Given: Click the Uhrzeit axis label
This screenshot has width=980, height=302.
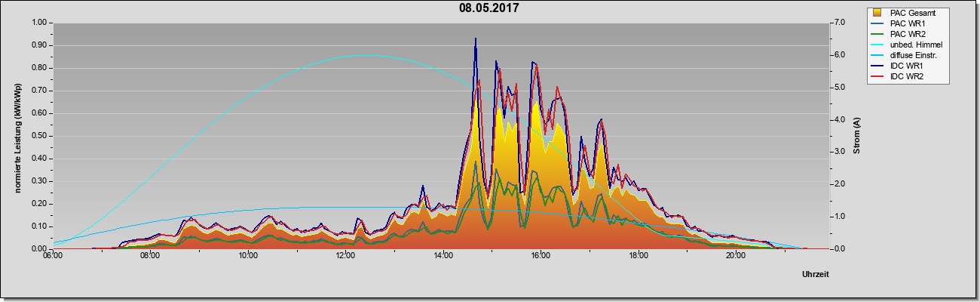Looking at the screenshot, I should click(816, 275).
